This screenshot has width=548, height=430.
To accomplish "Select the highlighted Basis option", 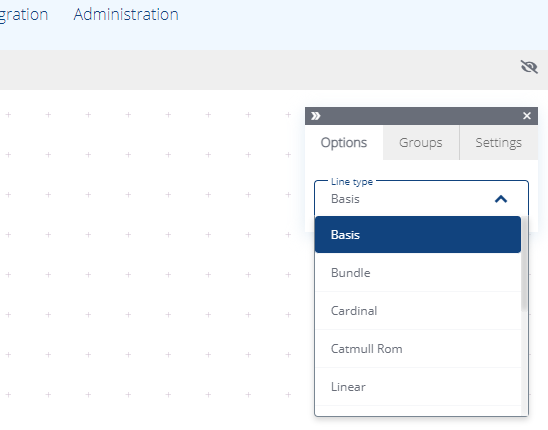I will click(x=418, y=235).
